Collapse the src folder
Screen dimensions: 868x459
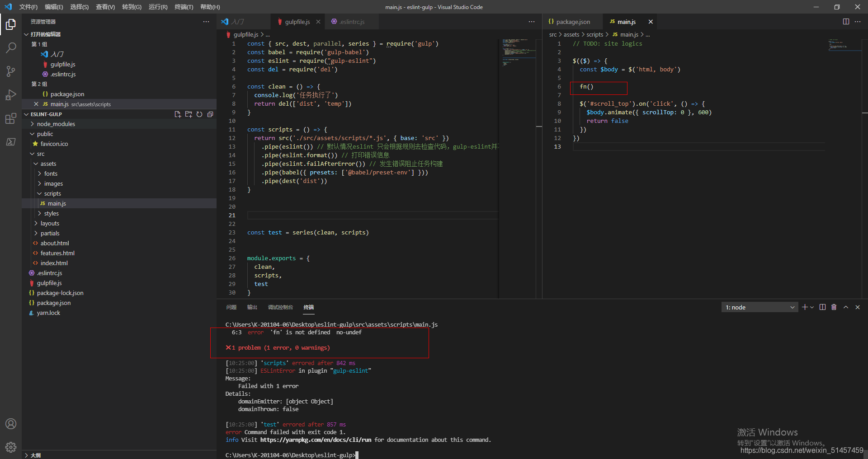coord(119,154)
